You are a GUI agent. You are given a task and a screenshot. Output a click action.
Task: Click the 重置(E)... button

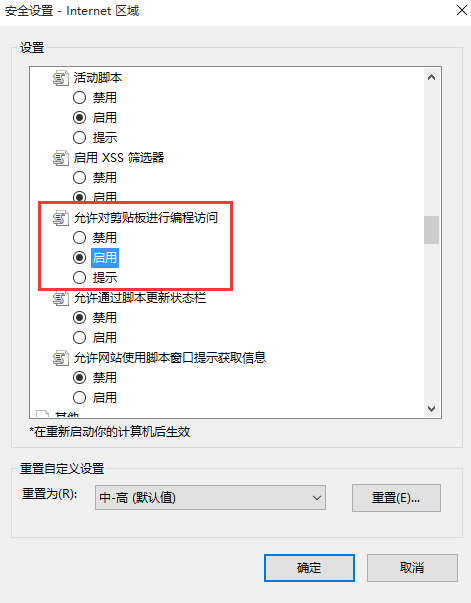396,498
